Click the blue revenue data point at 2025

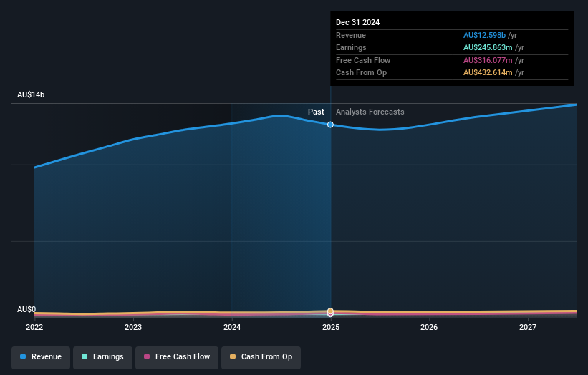330,125
